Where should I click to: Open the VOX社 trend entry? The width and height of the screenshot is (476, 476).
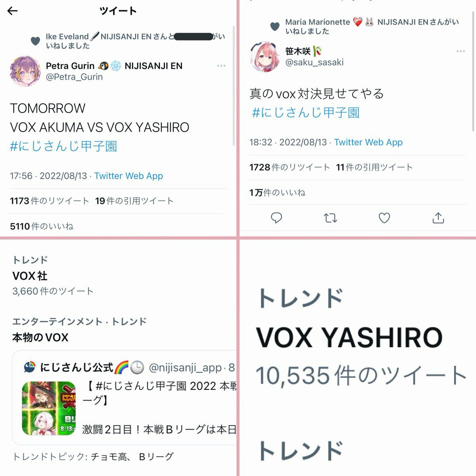(53, 276)
